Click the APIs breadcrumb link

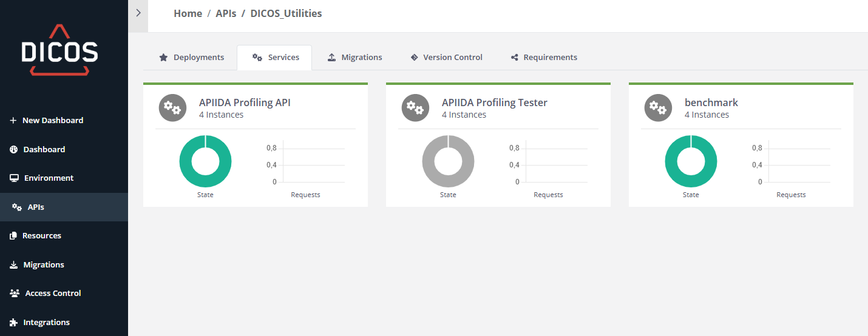tap(226, 13)
